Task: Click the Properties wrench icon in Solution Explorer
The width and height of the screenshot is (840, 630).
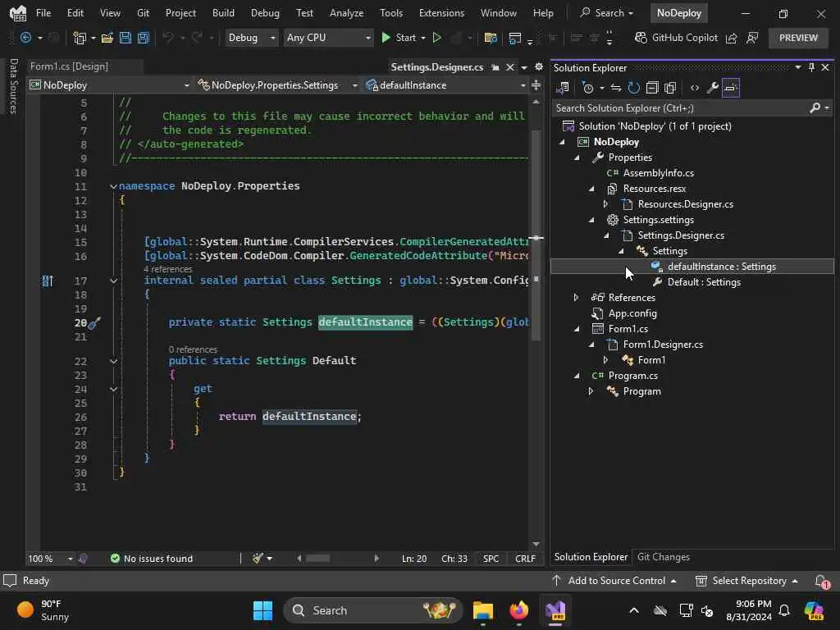Action: [713, 88]
